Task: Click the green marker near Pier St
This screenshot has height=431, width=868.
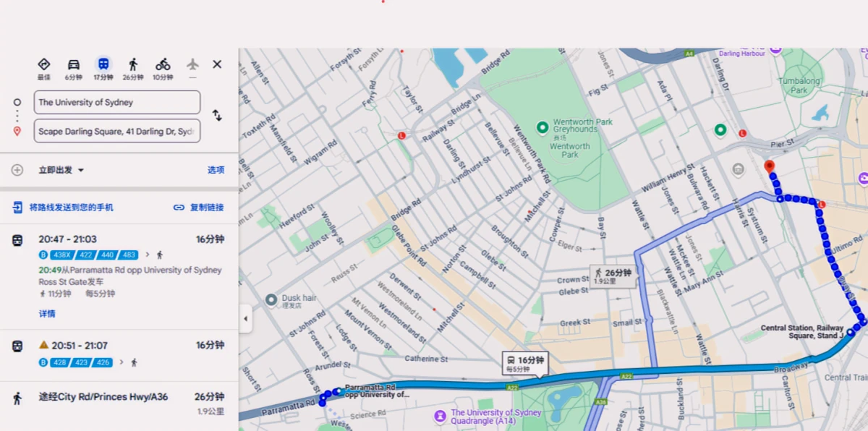Action: (x=720, y=130)
